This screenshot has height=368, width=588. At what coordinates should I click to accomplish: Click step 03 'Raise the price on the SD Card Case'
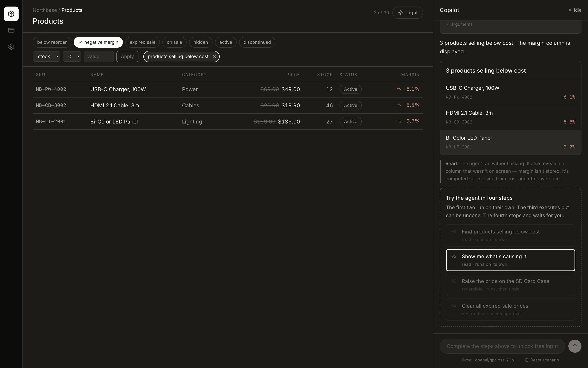point(510,285)
